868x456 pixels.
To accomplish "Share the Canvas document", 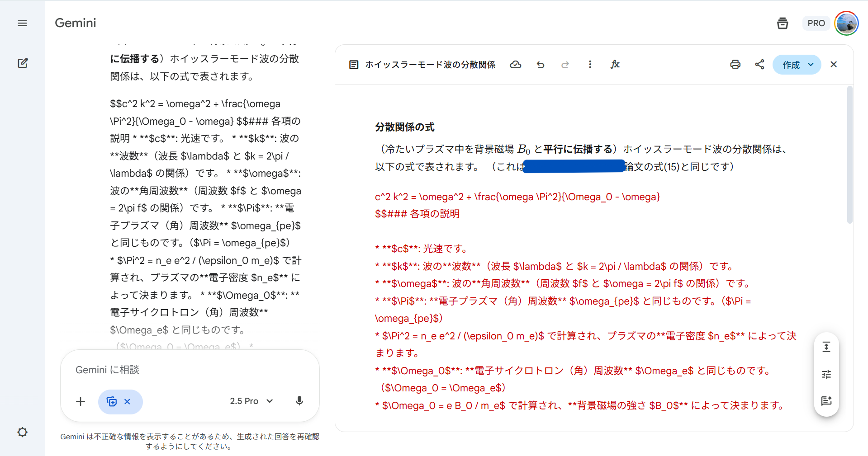I will click(x=759, y=65).
